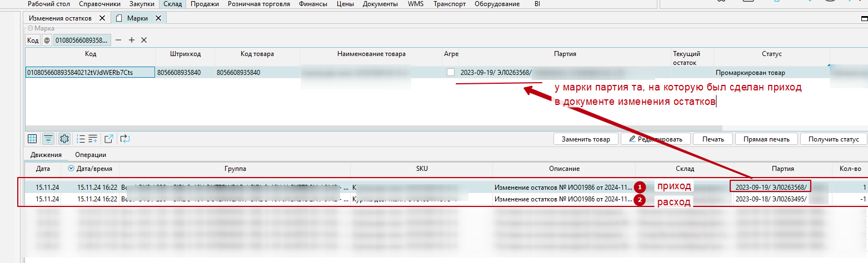
Task: Toggle the Агре checkbox in mark row
Action: coord(451,73)
